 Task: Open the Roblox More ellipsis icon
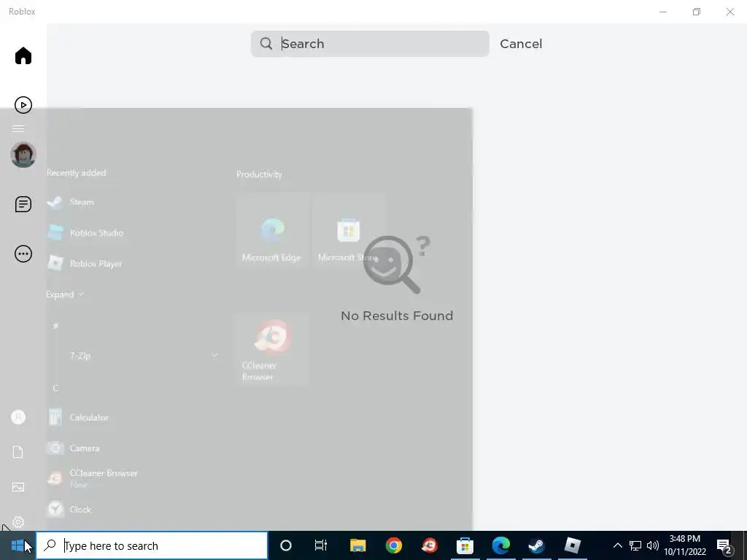point(23,254)
